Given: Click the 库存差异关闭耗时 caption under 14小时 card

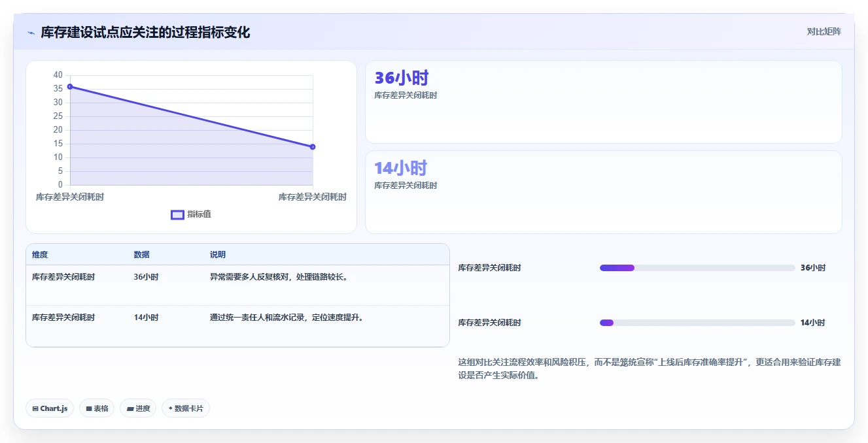Looking at the screenshot, I should (406, 186).
